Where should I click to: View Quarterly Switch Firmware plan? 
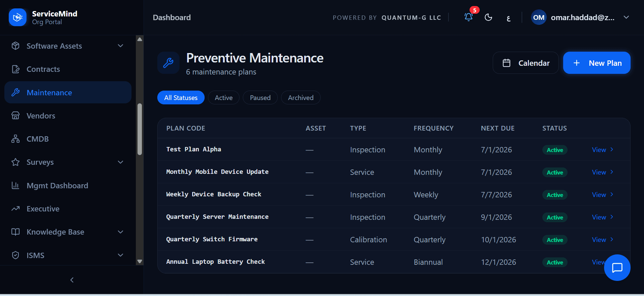(603, 240)
